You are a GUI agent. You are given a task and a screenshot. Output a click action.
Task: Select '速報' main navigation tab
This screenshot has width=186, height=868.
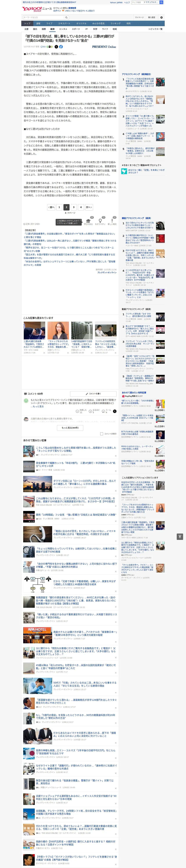pos(38,24)
